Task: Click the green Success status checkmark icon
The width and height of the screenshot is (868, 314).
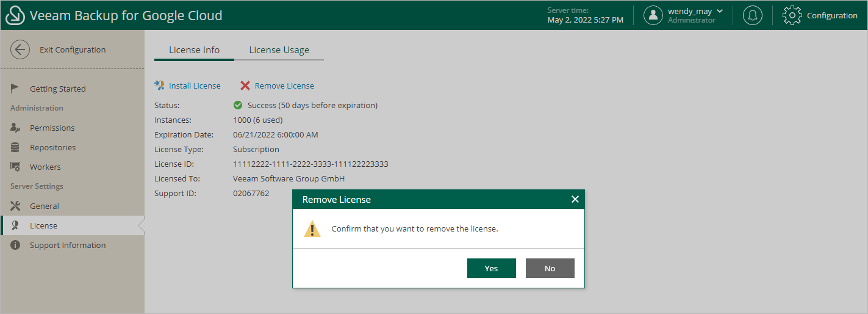Action: (x=238, y=105)
